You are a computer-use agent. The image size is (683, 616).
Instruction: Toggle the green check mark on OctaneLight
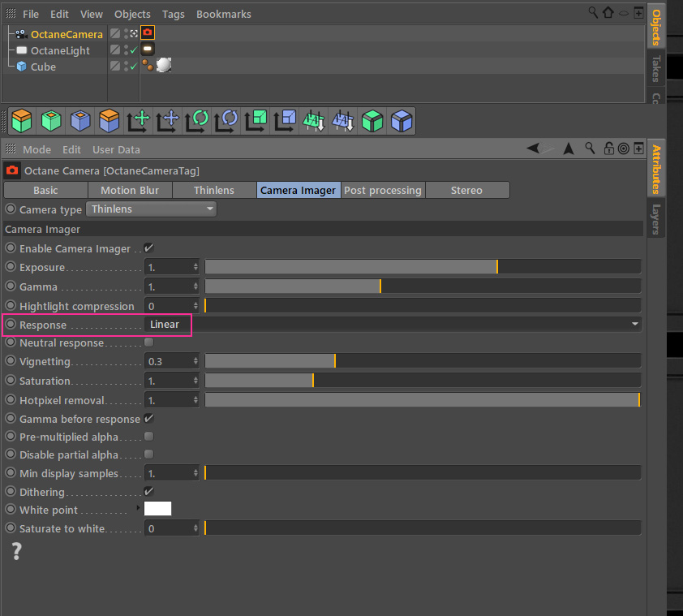(133, 50)
